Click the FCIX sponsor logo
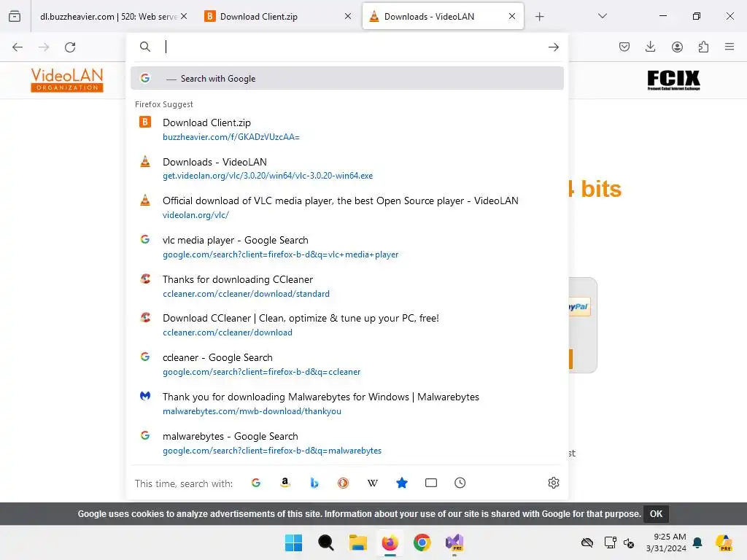The image size is (747, 560). (673, 80)
